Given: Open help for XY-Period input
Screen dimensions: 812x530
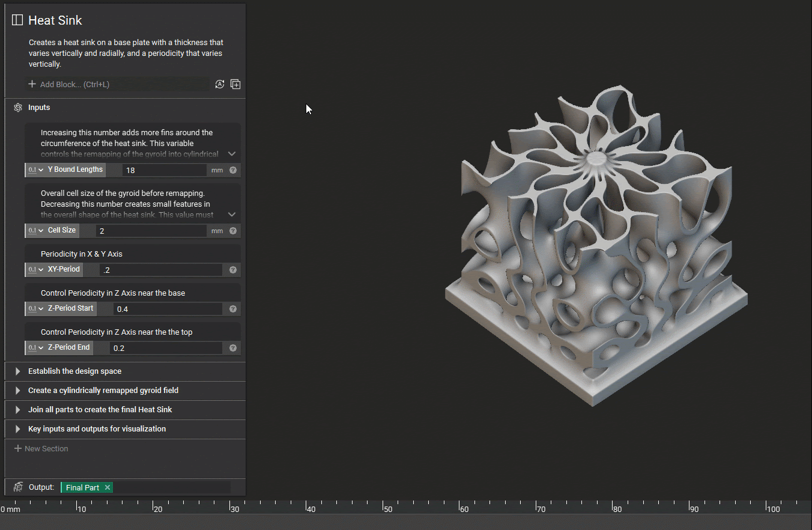Looking at the screenshot, I should tap(233, 270).
